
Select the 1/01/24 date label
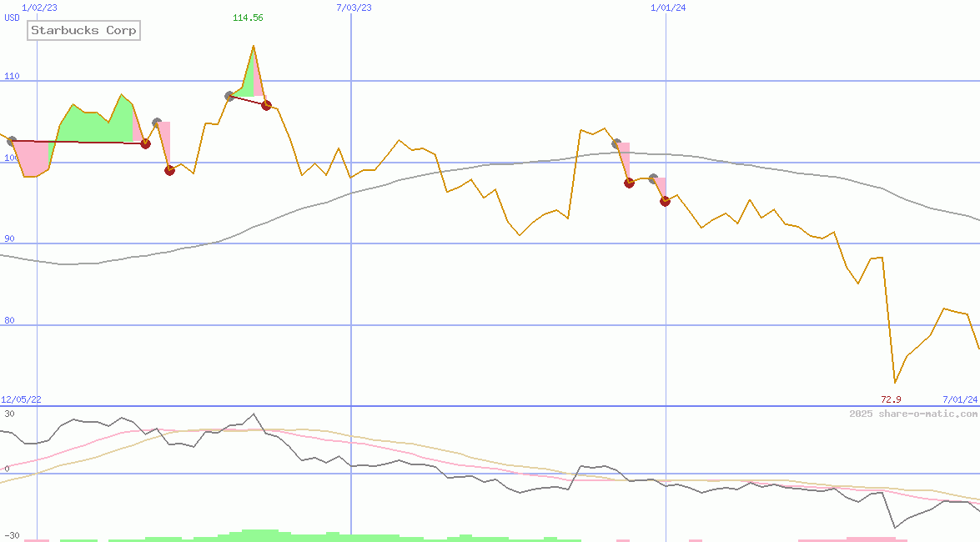pos(666,7)
